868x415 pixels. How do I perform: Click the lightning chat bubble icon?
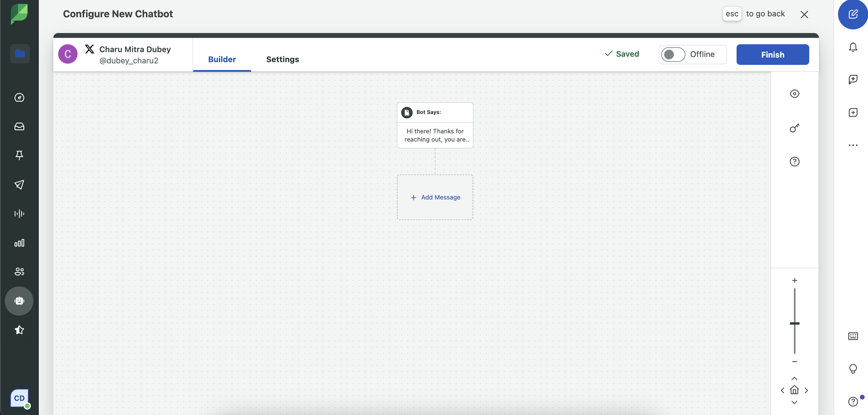[x=853, y=80]
